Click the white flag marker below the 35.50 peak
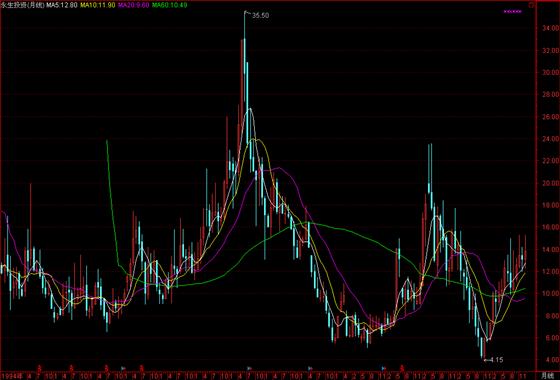Screen dimensions: 560x380 click(249, 368)
